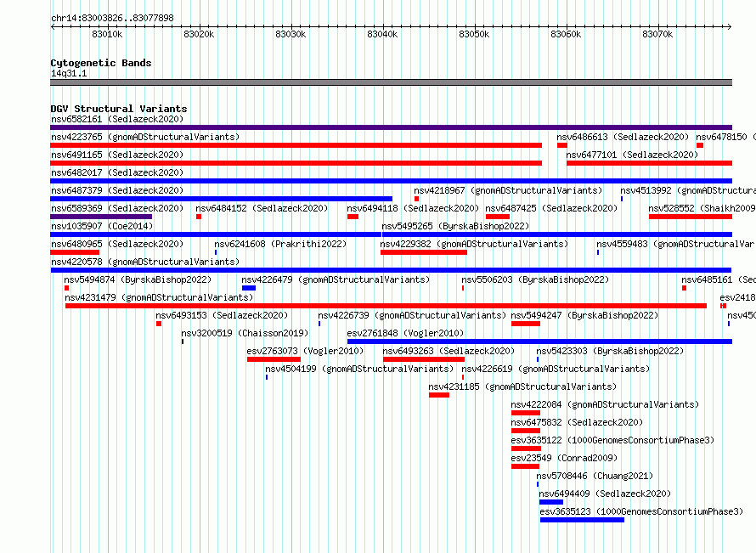The width and height of the screenshot is (756, 553).
Task: Click the nsv528552 Shaikh2009 label
Action: pyautogui.click(x=702, y=208)
